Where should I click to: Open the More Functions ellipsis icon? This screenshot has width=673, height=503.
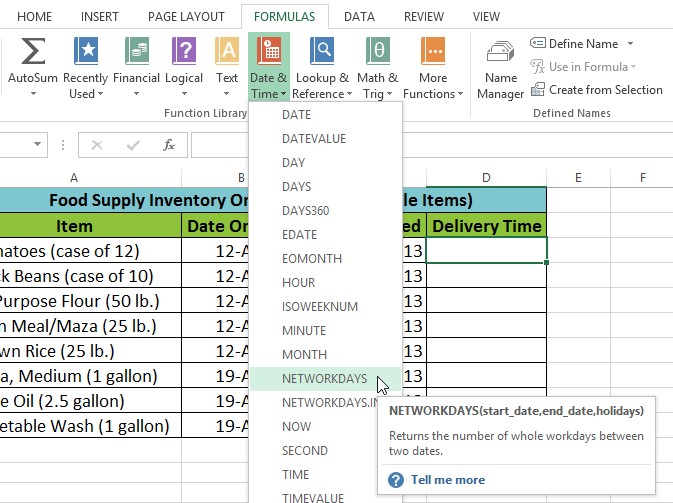click(434, 51)
